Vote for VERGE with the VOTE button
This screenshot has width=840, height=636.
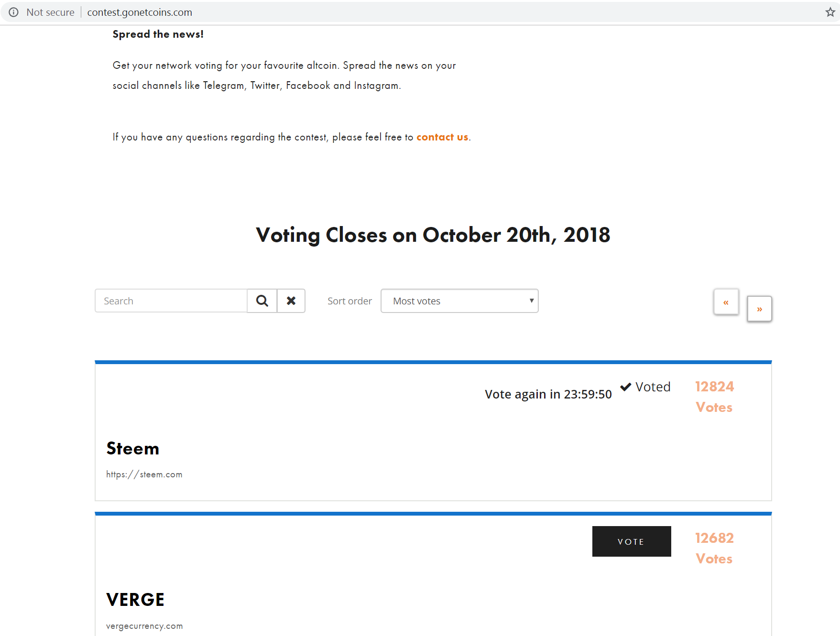(632, 541)
